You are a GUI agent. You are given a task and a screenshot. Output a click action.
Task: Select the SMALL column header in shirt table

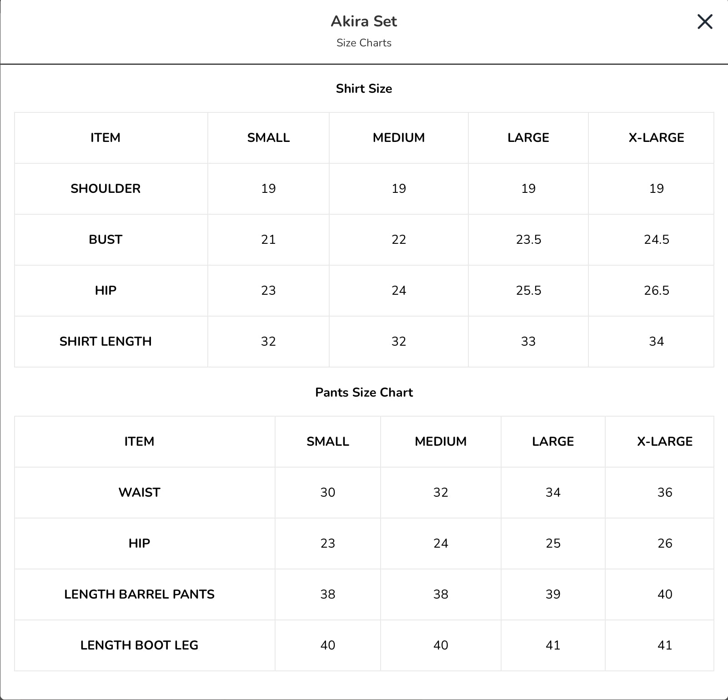pos(268,137)
